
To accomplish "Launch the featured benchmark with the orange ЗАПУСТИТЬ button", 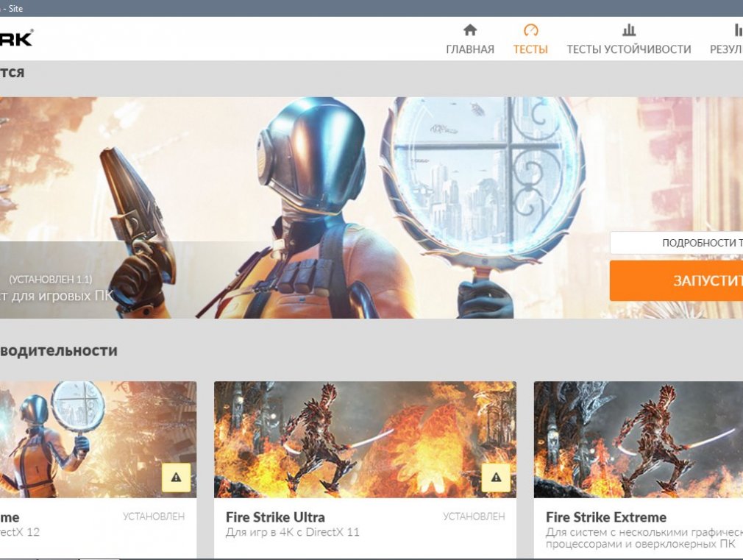I will tap(676, 280).
